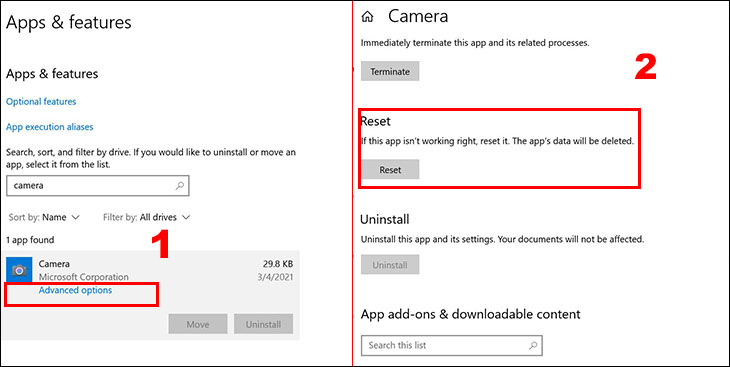This screenshot has height=367, width=730.
Task: Click the Terminate button
Action: [390, 72]
